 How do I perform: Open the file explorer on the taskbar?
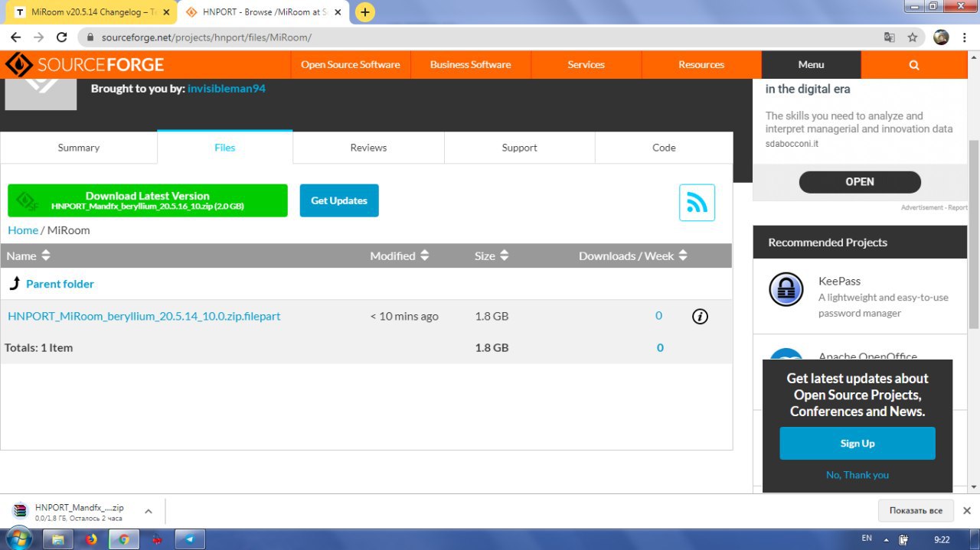point(58,539)
